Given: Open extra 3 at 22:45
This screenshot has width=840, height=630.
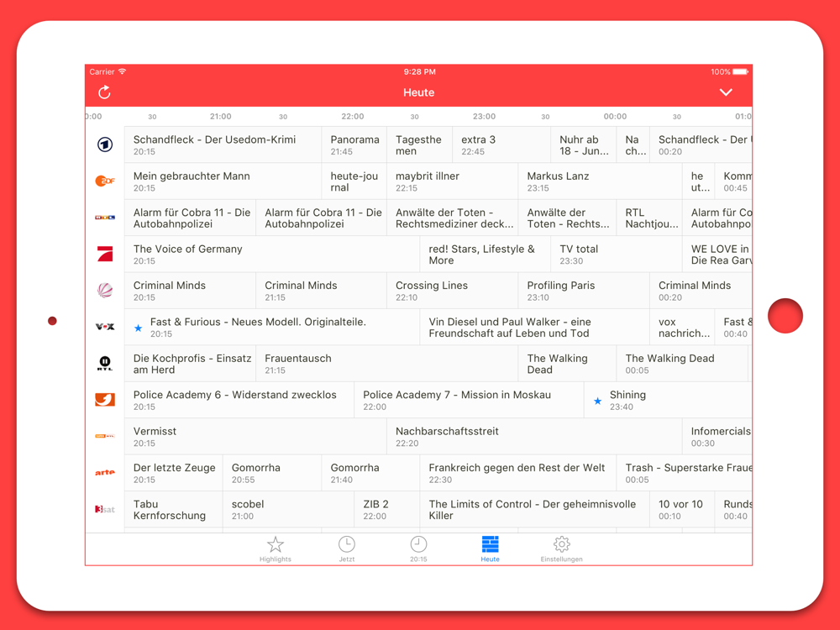Looking at the screenshot, I should (502, 144).
